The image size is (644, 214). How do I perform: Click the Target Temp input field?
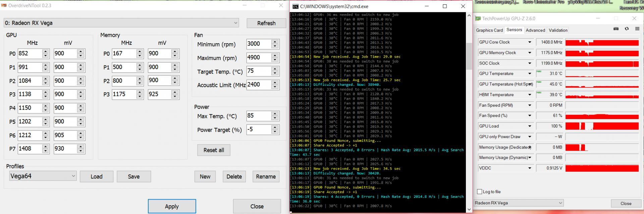tap(259, 71)
